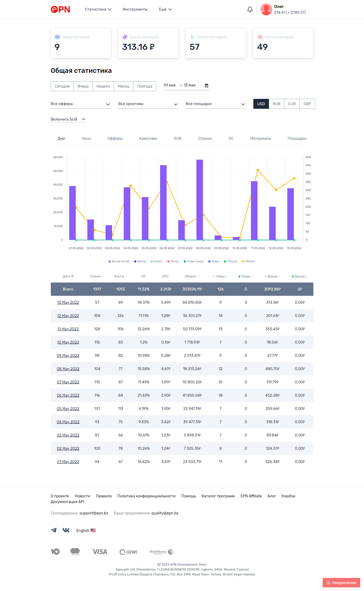Image resolution: width=364 pixels, height=591 pixels.
Task: Open the VK social icon
Action: (x=66, y=530)
